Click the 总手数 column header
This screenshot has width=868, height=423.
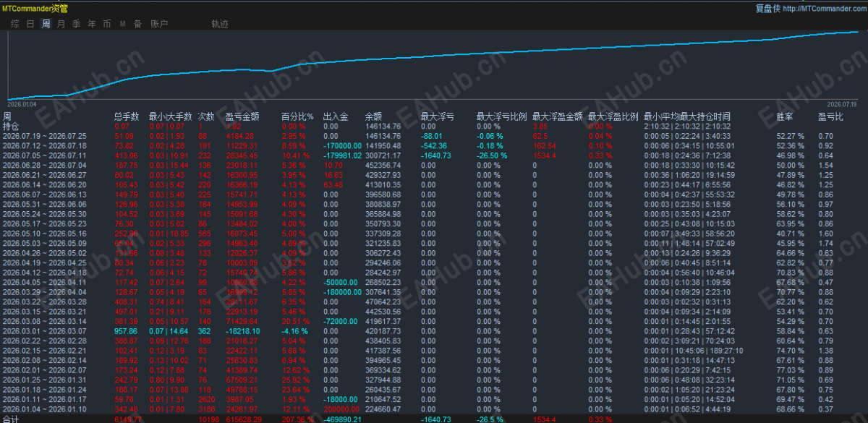(127, 116)
